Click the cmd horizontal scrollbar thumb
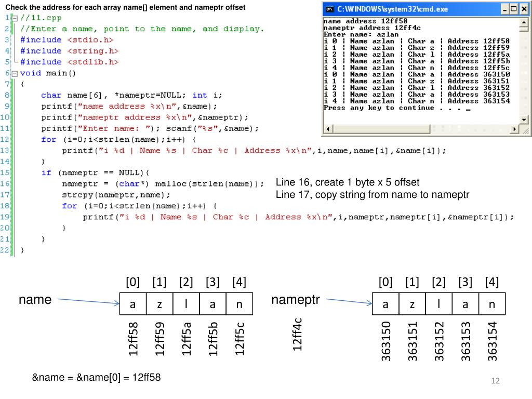This screenshot has width=532, height=399. click(x=382, y=129)
